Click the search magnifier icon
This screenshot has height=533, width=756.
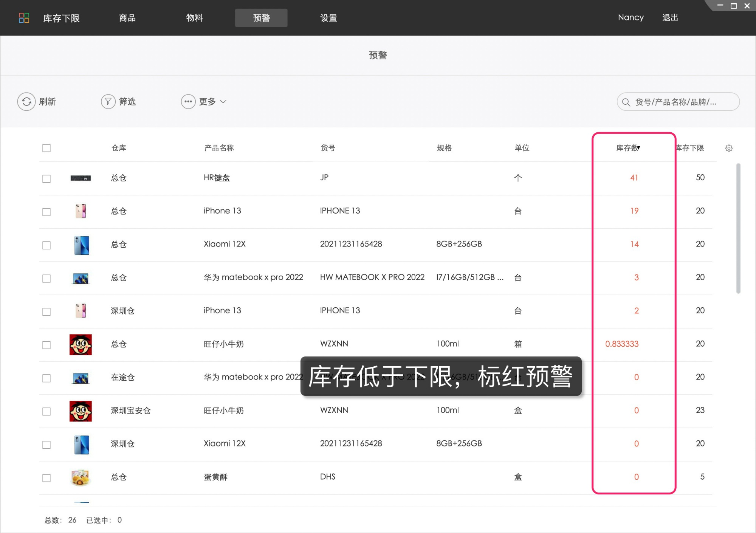626,102
